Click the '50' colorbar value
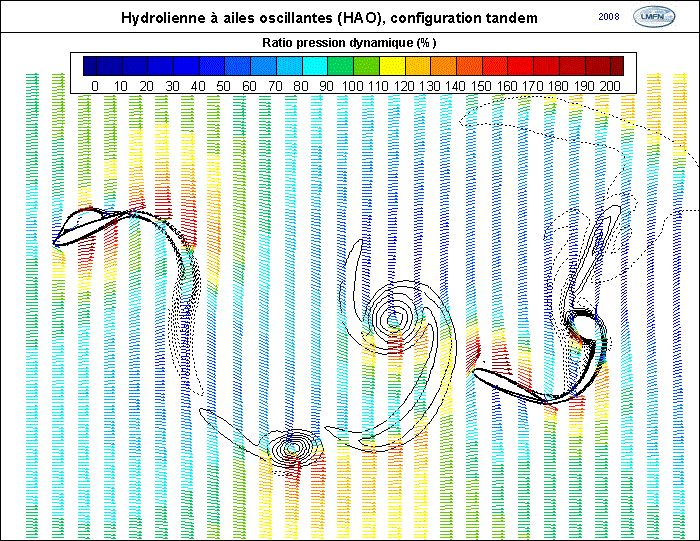This screenshot has height=541, width=700. tap(223, 86)
